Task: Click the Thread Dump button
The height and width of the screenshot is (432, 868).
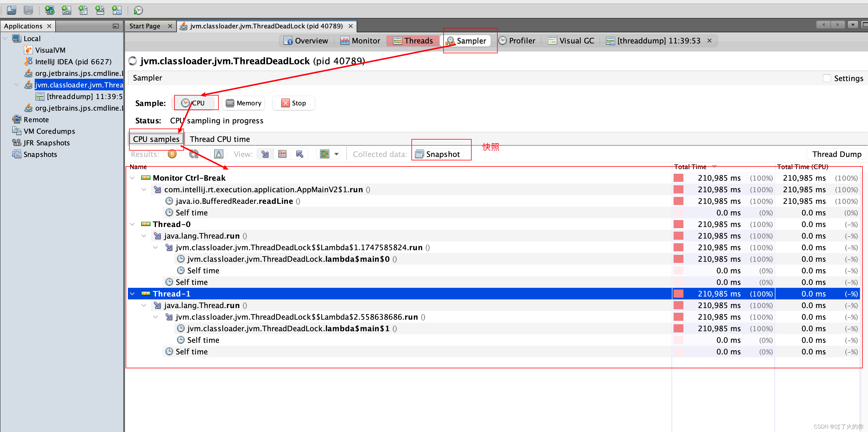Action: click(x=836, y=154)
